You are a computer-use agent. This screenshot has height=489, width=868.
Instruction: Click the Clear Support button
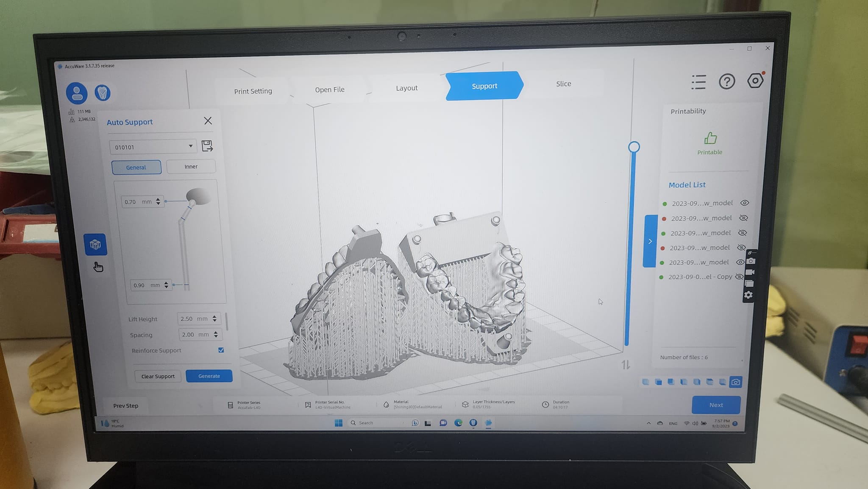(158, 376)
